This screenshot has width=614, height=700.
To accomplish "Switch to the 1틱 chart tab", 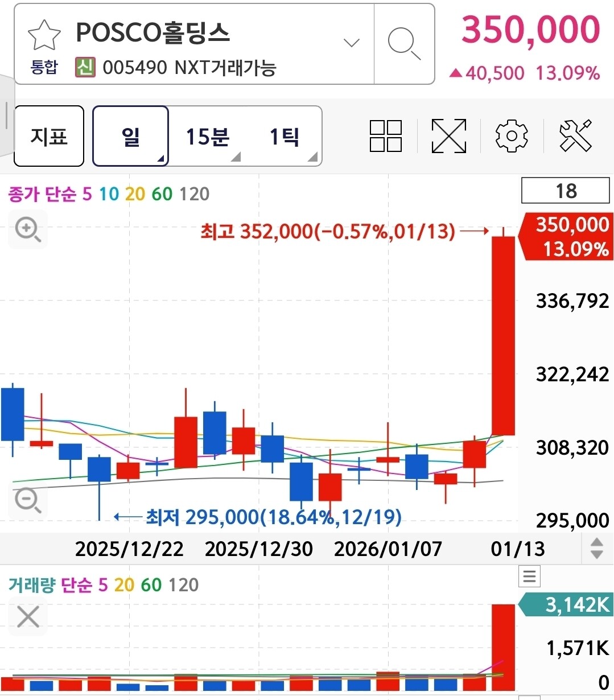I will pyautogui.click(x=284, y=137).
